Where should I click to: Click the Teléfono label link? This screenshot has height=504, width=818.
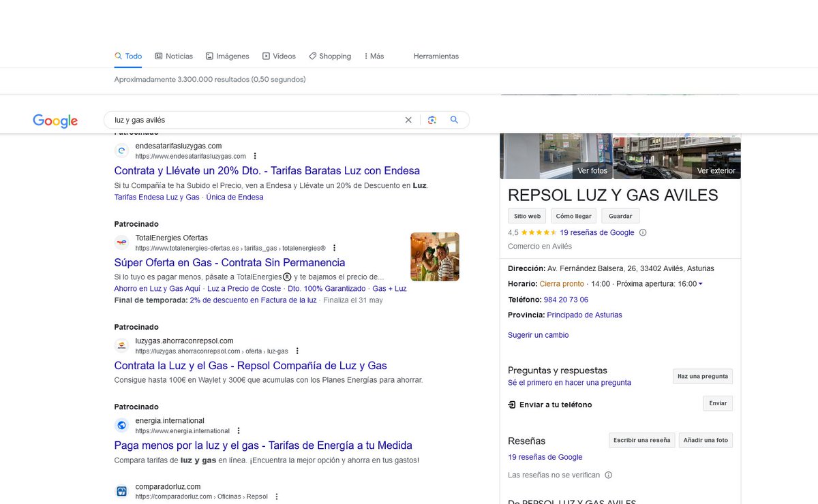tap(524, 300)
